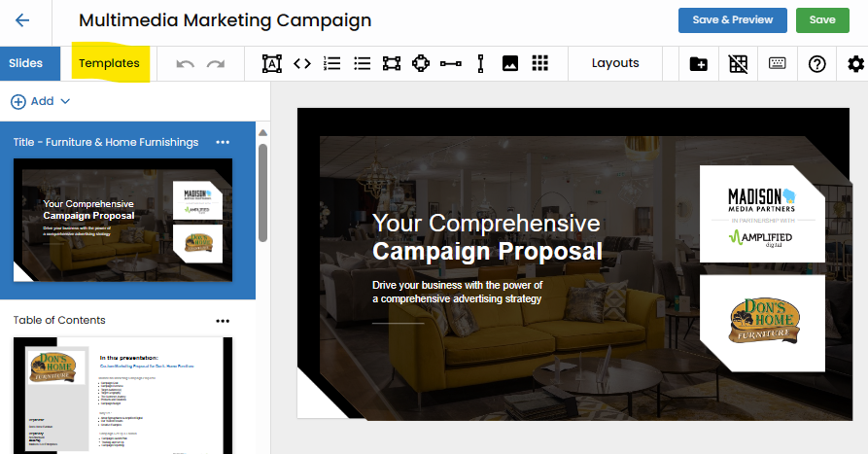Viewport: 868px width, 454px height.
Task: Click the grid of dots icon
Action: 539,64
